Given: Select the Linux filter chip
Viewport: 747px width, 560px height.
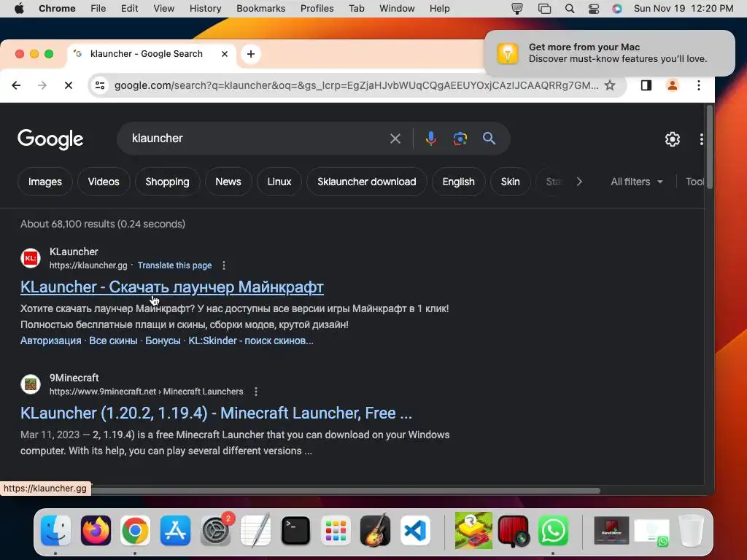Looking at the screenshot, I should pyautogui.click(x=279, y=182).
